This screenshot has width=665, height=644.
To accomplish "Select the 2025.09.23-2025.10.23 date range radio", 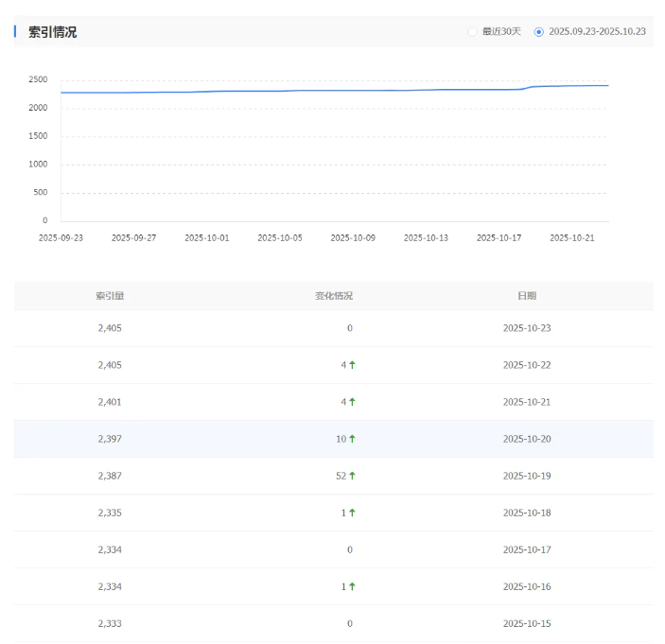I will 539,32.
